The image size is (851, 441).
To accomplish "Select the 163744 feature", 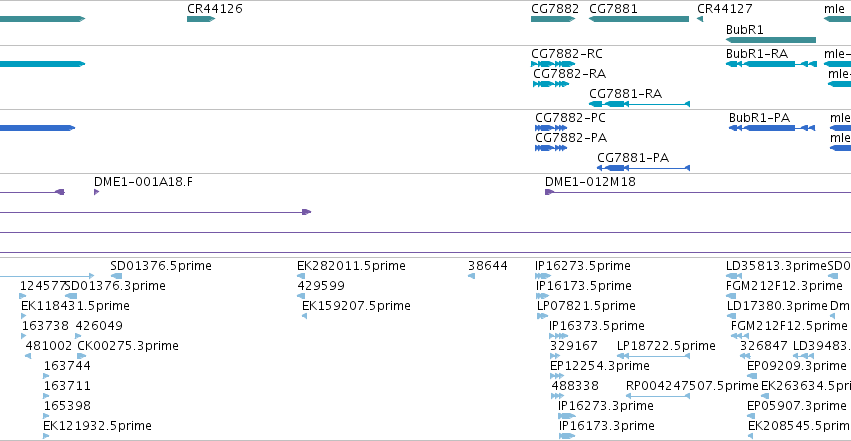I will coord(46,376).
